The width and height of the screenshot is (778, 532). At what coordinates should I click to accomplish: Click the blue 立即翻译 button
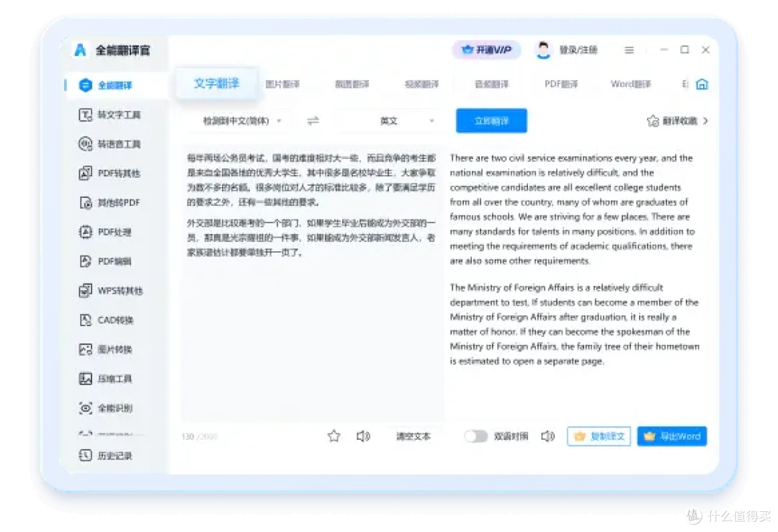[x=491, y=121]
